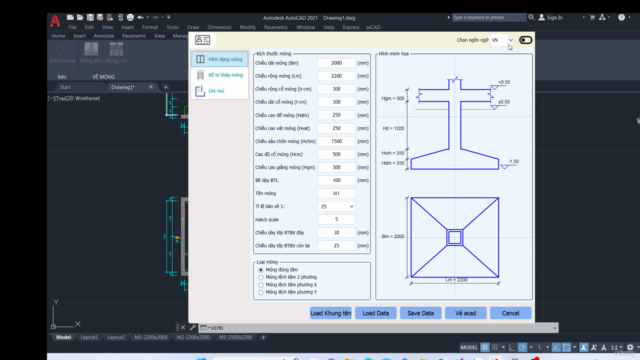The image size is (640, 360).
Task: Open the M1-2200x2000 layout tab
Action: click(151, 337)
